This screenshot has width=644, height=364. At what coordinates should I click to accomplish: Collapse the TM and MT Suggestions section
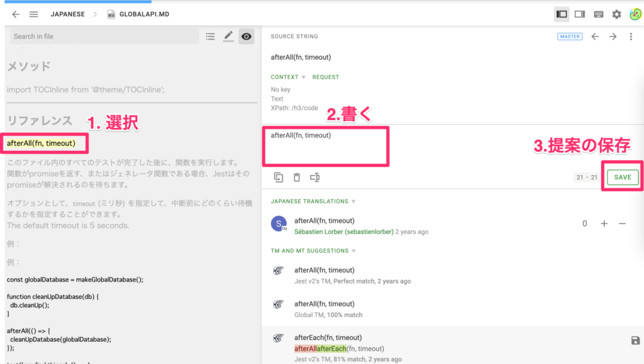point(354,251)
